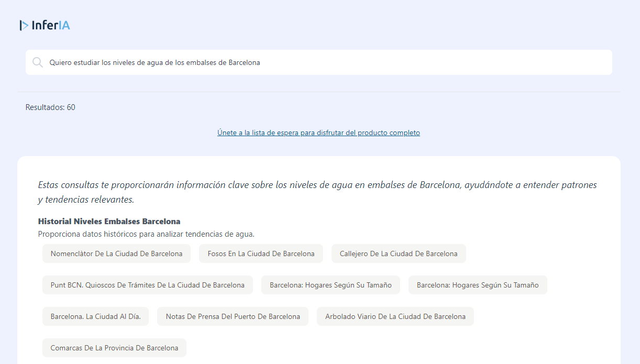This screenshot has height=364, width=640.
Task: Open the waitlist sign-up link
Action: click(x=318, y=133)
